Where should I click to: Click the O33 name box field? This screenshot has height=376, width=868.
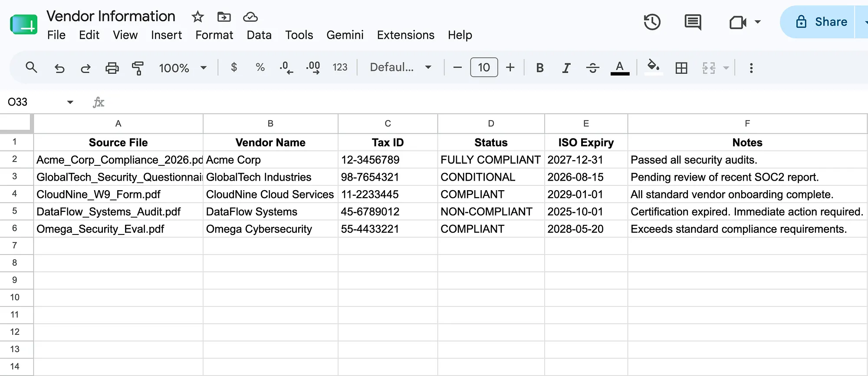pos(33,102)
